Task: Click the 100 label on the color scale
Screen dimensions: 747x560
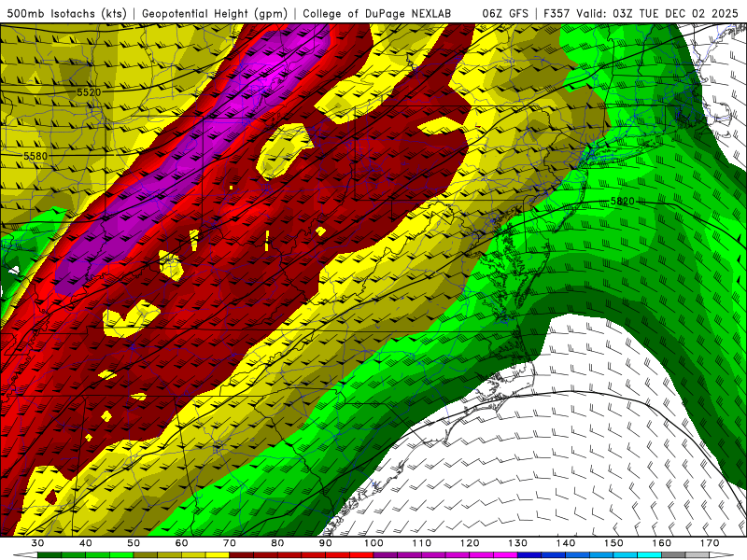Action: click(x=374, y=543)
